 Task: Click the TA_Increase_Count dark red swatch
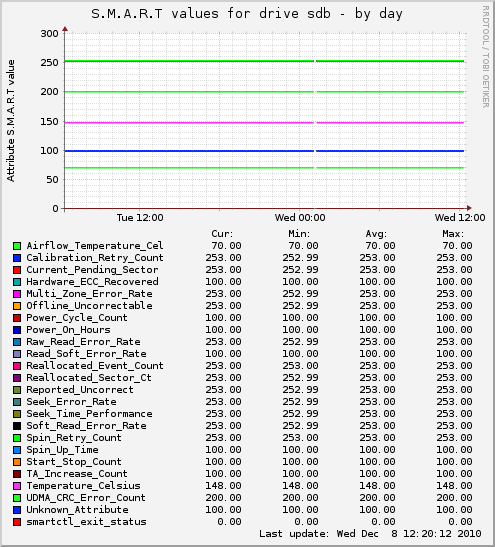click(x=17, y=474)
